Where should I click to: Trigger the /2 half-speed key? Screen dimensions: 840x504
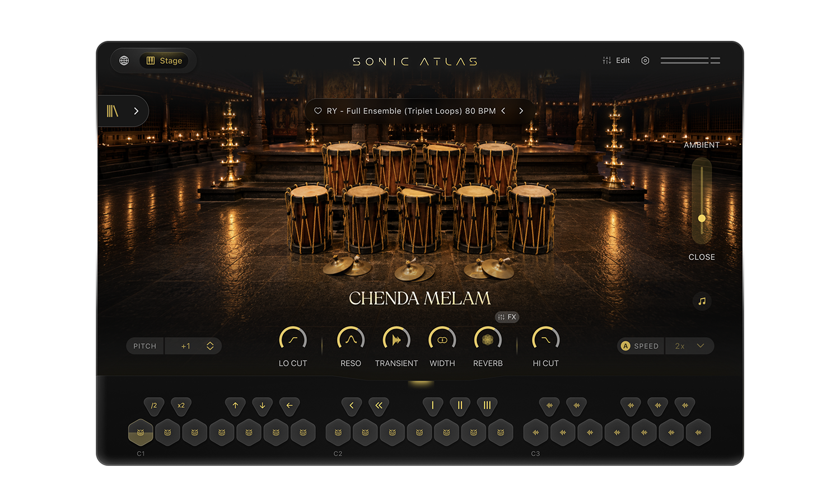tap(154, 405)
